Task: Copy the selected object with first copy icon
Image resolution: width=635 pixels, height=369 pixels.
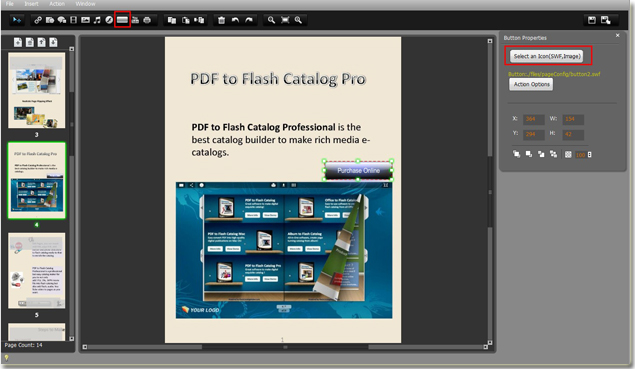Action: [172, 20]
